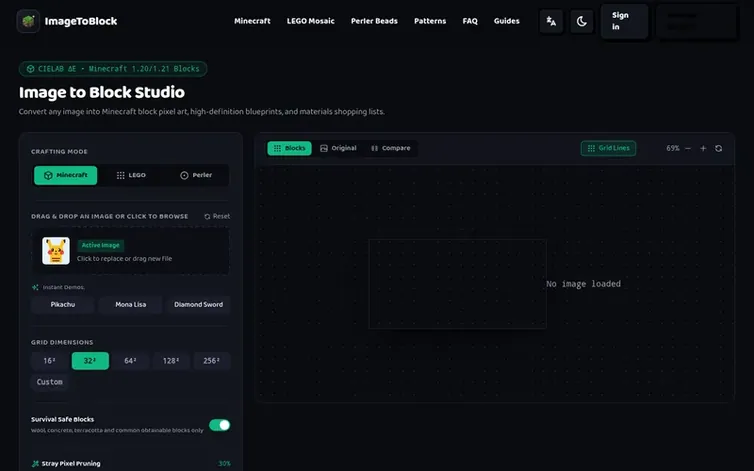
Task: Load the Pikachu instant demo
Action: tap(63, 305)
